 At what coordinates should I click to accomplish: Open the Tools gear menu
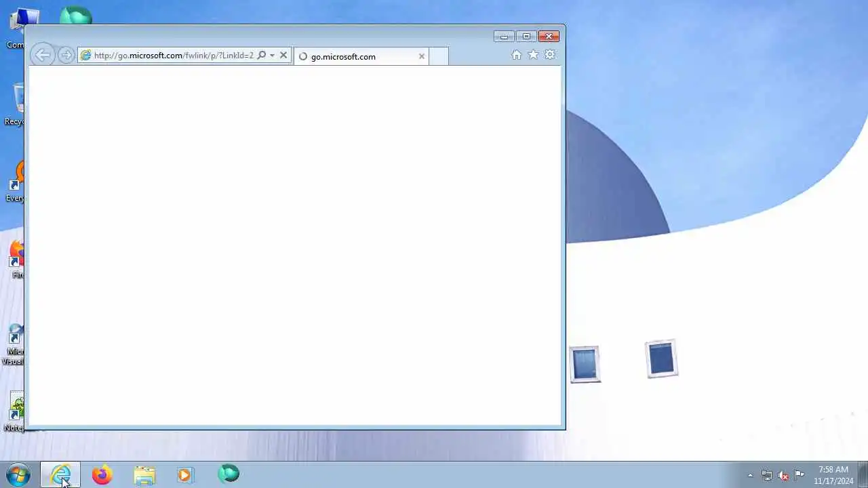pyautogui.click(x=550, y=55)
